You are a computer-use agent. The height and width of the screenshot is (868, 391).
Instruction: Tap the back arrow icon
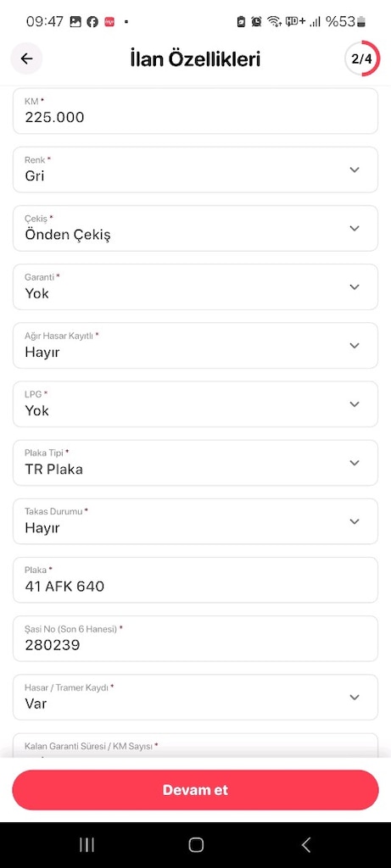click(x=26, y=58)
